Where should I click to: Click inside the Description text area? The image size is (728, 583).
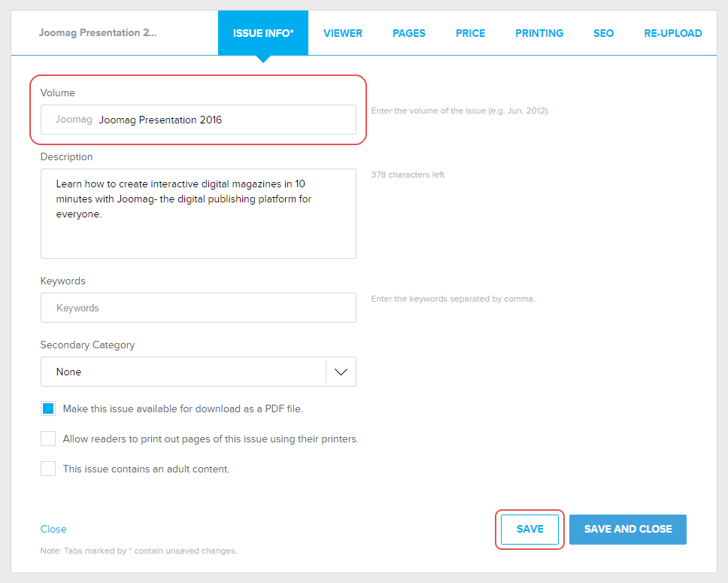click(x=198, y=226)
